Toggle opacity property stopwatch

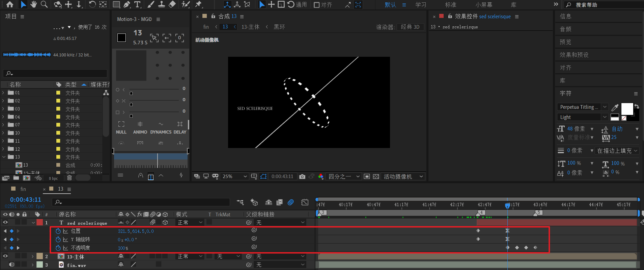pos(58,248)
